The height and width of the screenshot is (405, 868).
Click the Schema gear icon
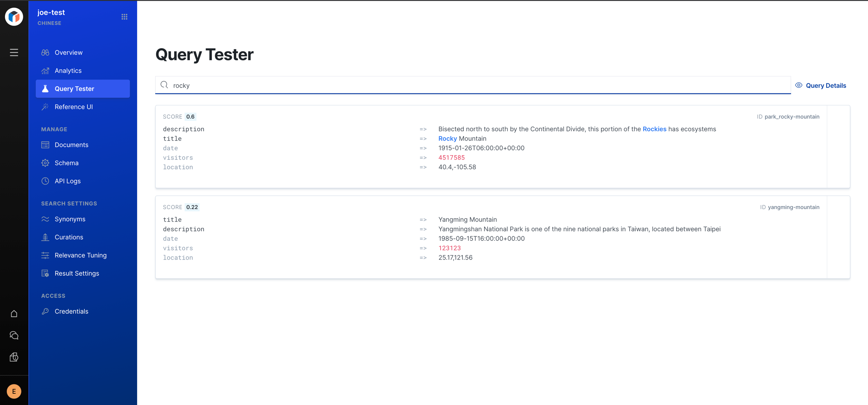pyautogui.click(x=45, y=163)
